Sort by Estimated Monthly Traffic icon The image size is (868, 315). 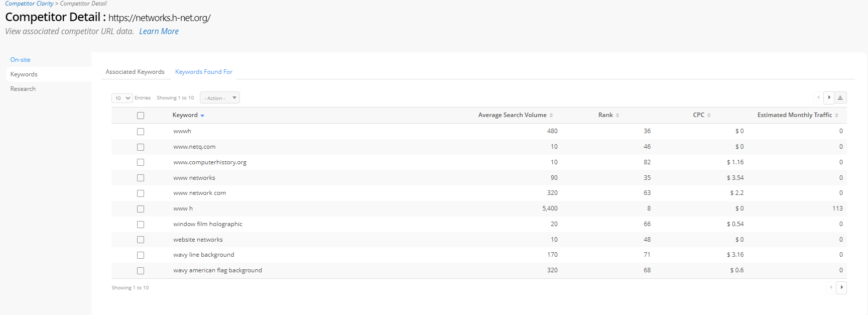pyautogui.click(x=836, y=115)
